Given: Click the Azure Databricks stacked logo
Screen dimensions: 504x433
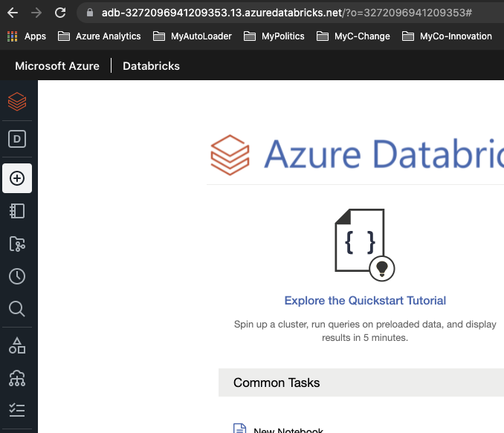Looking at the screenshot, I should coord(230,155).
